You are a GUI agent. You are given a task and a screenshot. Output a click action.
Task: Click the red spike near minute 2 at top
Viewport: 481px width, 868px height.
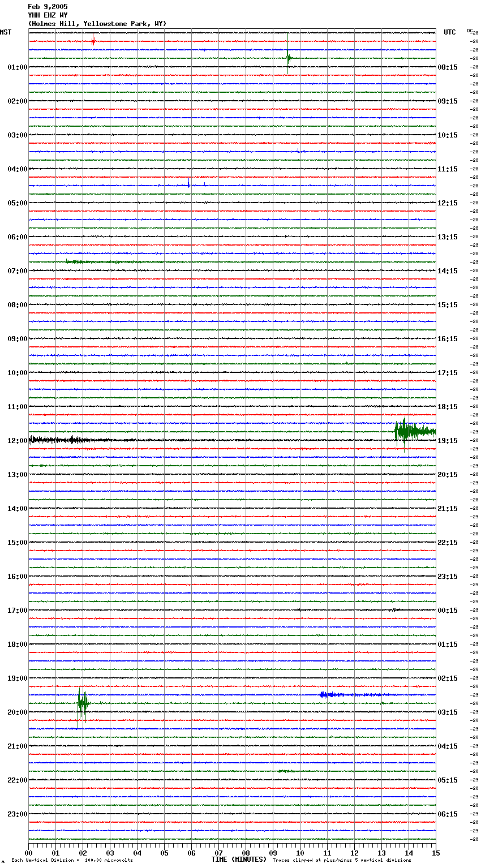[x=93, y=41]
